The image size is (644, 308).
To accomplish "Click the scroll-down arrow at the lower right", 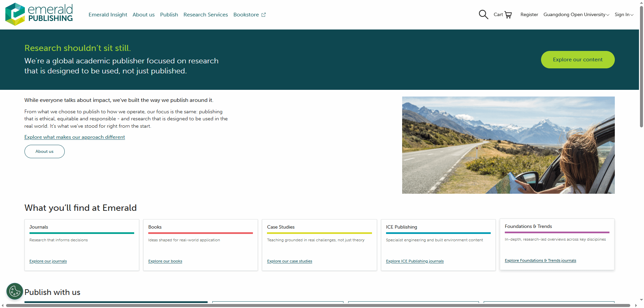I will pyautogui.click(x=641, y=300).
